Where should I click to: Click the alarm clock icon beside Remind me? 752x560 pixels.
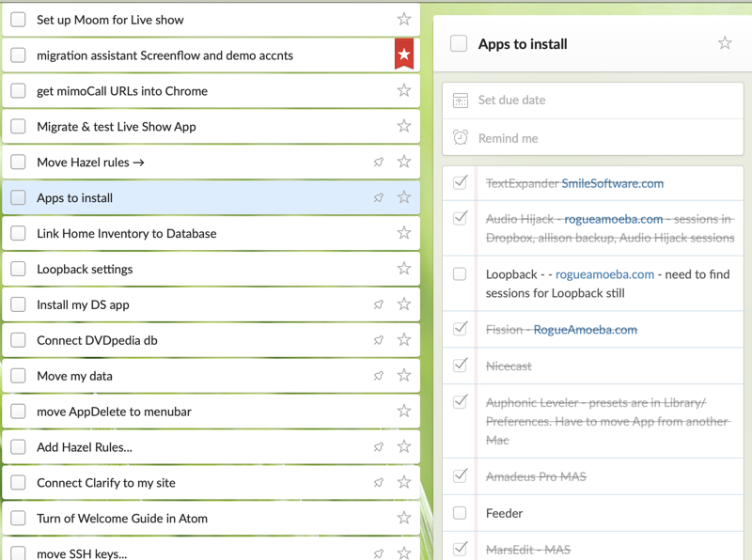(460, 138)
